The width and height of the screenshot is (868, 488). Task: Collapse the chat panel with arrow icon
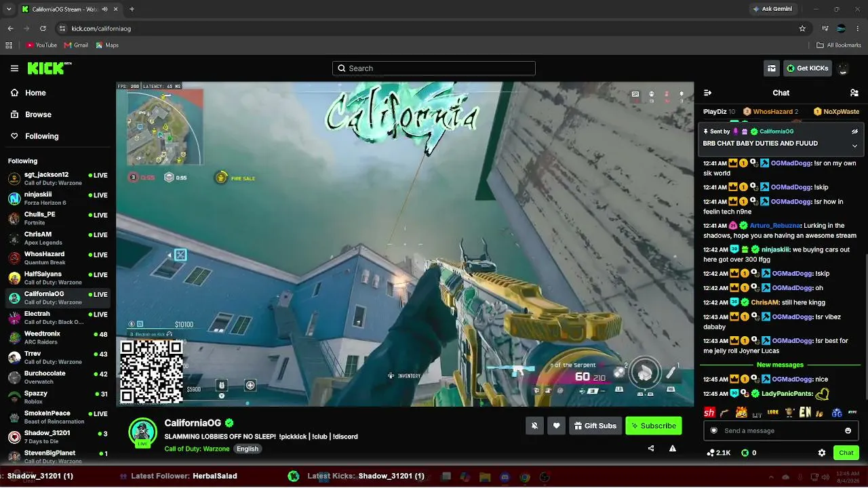pyautogui.click(x=708, y=93)
